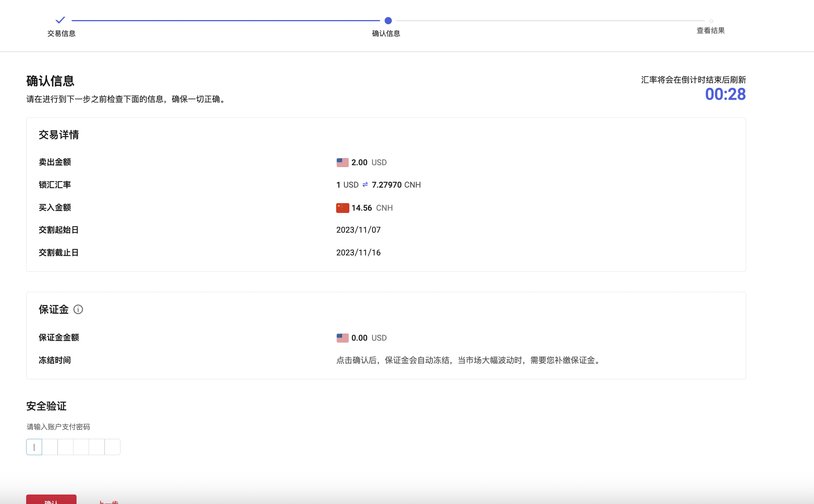Click the sixth payment password digit box
Image resolution: width=814 pixels, height=504 pixels.
click(113, 447)
